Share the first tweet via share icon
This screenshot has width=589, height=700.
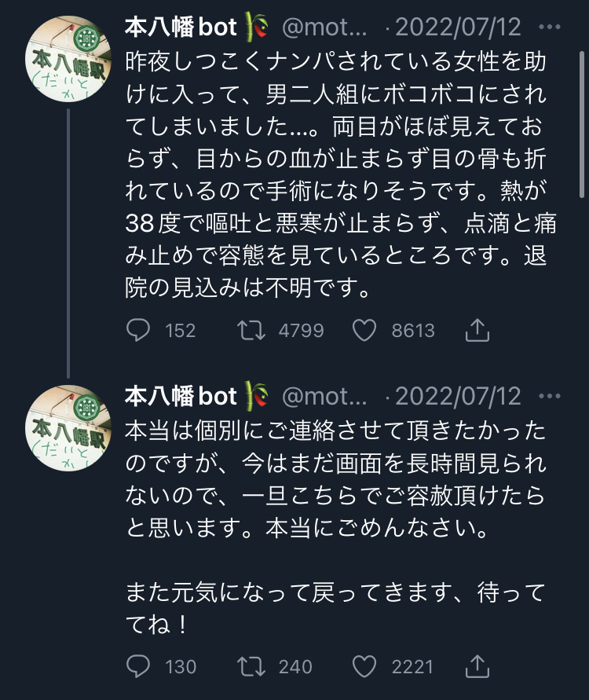(x=477, y=331)
